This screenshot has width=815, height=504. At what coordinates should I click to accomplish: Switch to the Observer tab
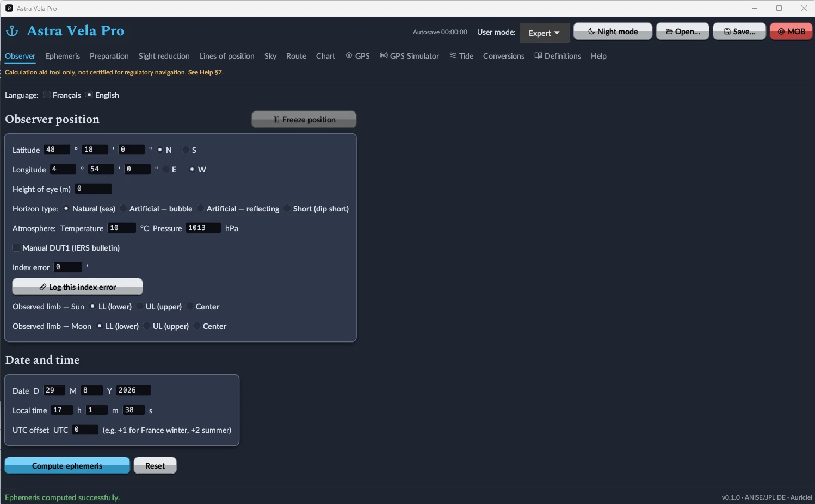tap(20, 56)
